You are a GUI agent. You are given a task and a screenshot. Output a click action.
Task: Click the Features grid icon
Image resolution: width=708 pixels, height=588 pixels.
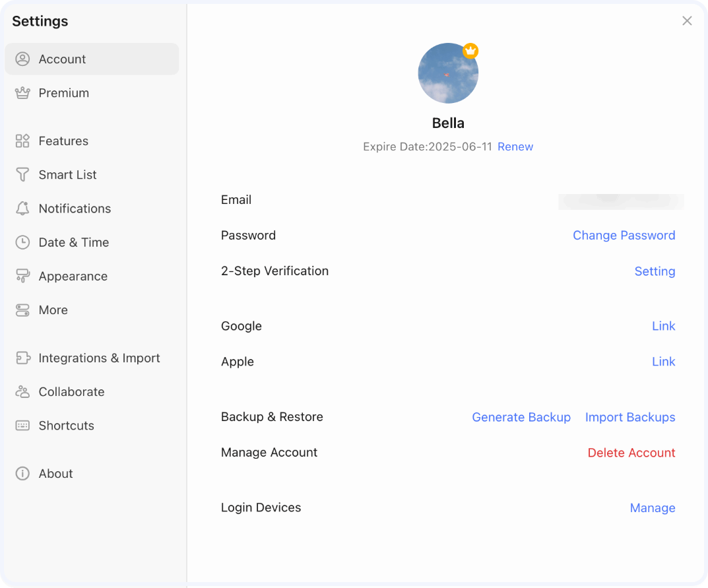[22, 141]
